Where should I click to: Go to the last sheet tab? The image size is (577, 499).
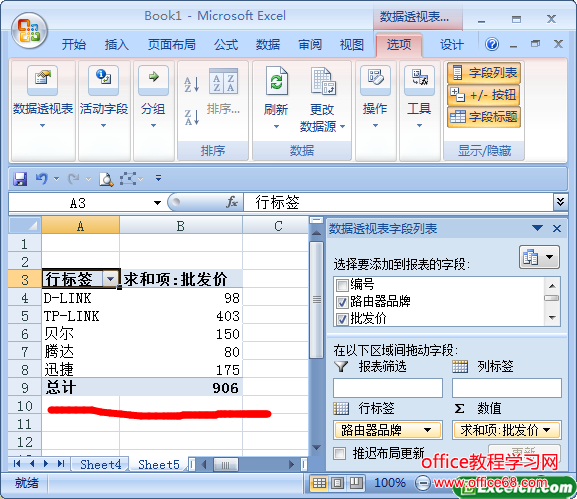tap(61, 464)
